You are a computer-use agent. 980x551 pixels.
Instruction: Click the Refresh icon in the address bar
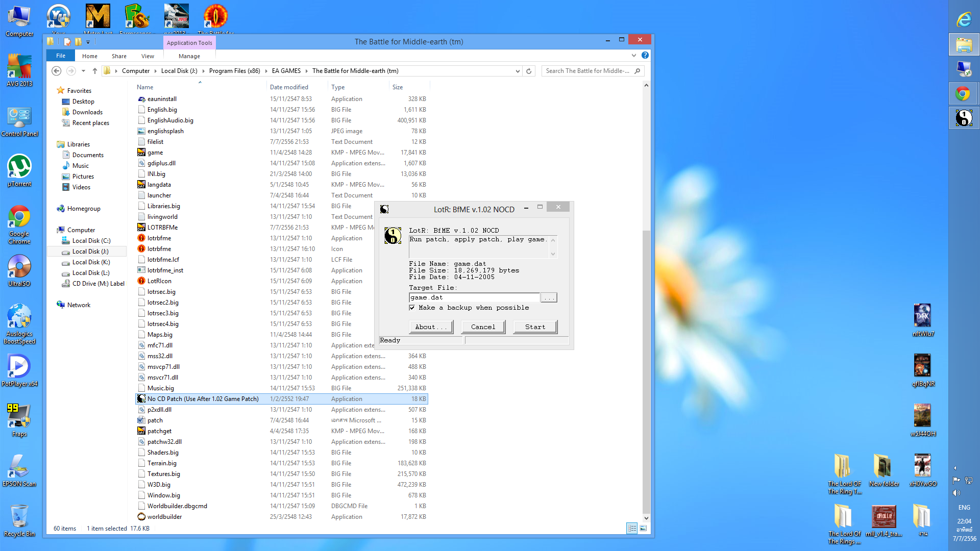(x=529, y=71)
